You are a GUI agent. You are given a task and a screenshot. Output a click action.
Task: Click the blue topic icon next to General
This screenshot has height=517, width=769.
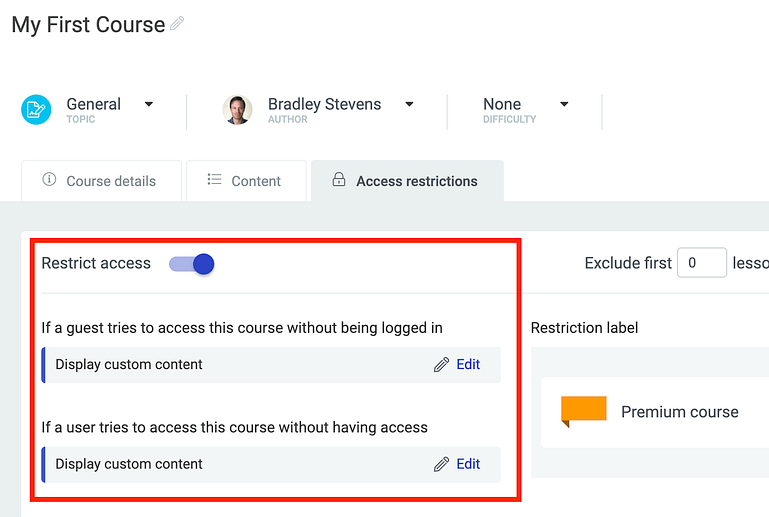36,110
